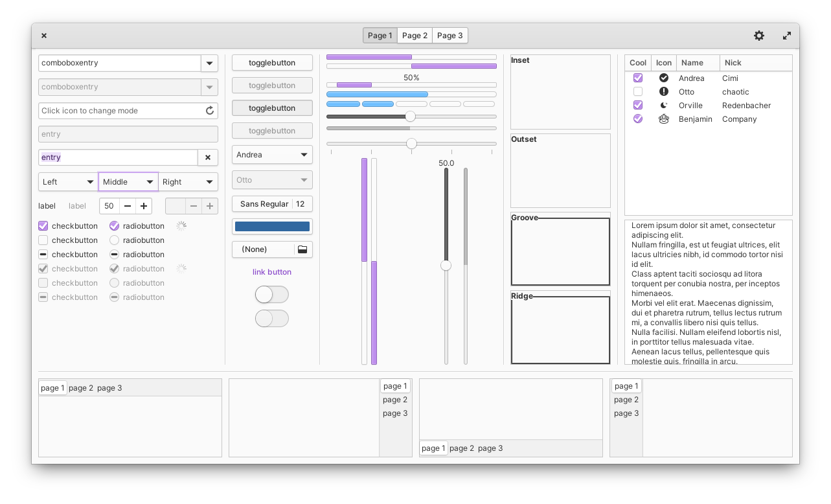Toggle the upper on/off switch

[x=272, y=295]
